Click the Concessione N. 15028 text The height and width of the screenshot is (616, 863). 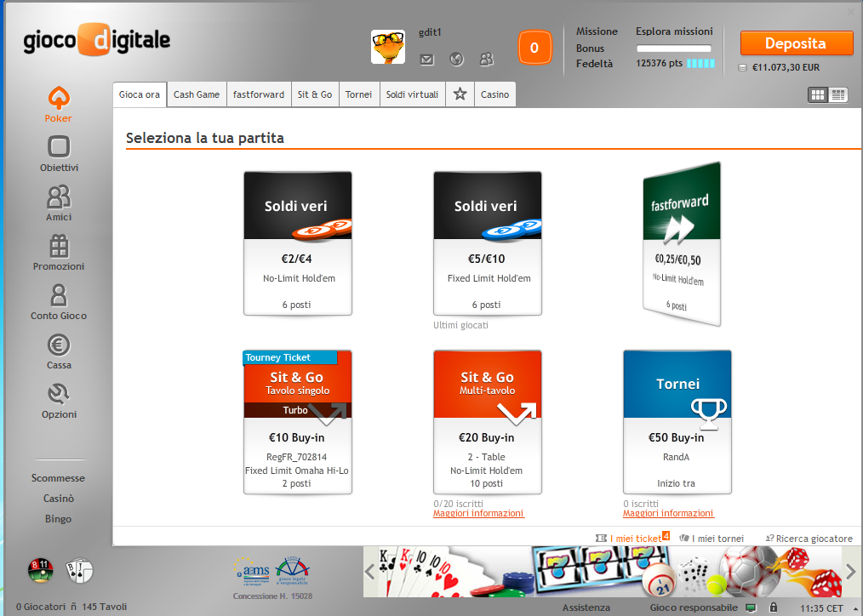[273, 596]
